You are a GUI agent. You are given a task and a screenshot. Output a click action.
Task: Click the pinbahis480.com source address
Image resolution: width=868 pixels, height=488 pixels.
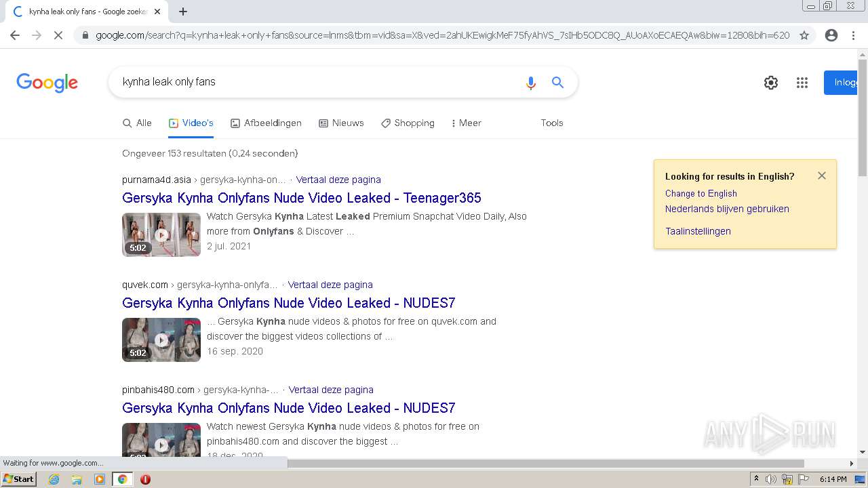[158, 390]
